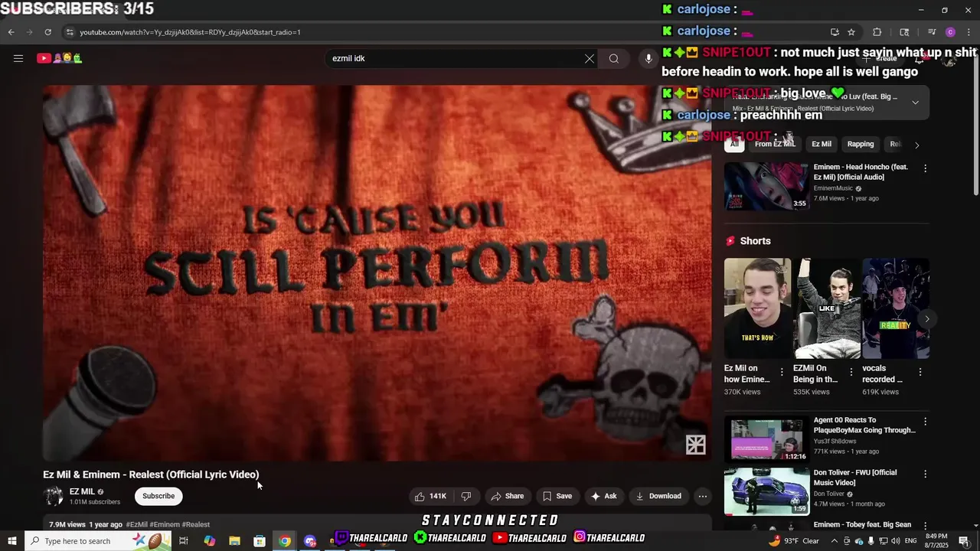Open the taskbar clock showing 8:49 PM
The image size is (980, 551).
tap(936, 541)
